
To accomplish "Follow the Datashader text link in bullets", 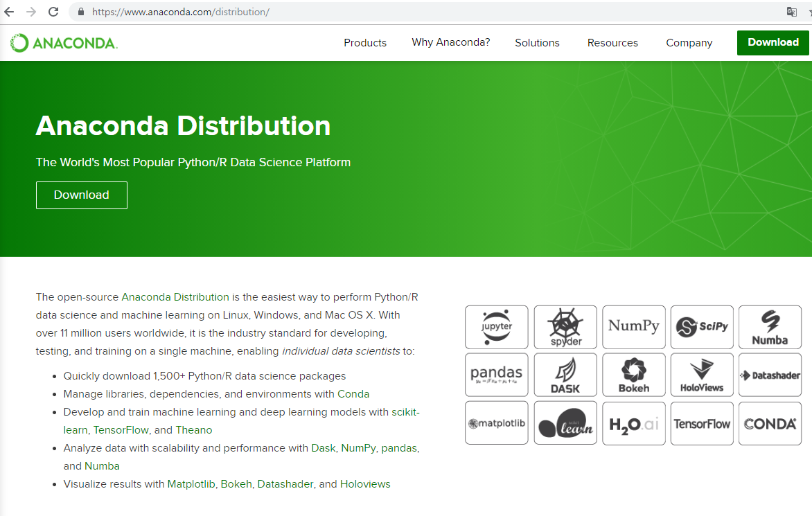I will click(x=285, y=484).
